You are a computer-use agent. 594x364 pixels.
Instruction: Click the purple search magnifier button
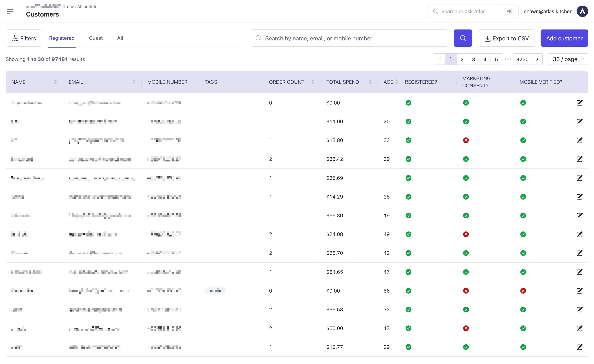[x=463, y=38]
